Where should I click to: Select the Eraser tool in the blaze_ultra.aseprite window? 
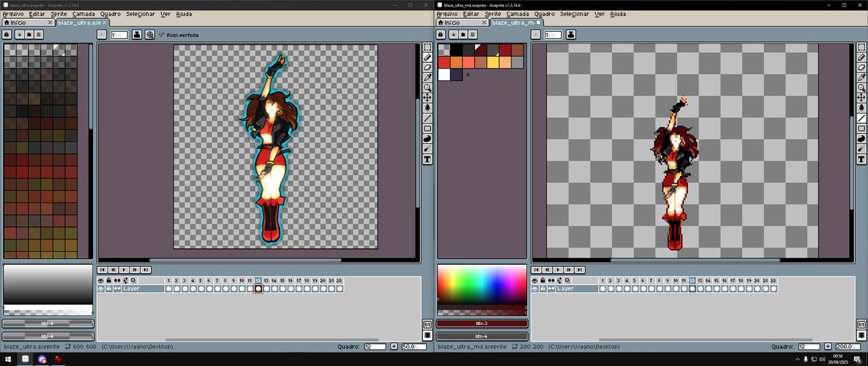[x=427, y=67]
